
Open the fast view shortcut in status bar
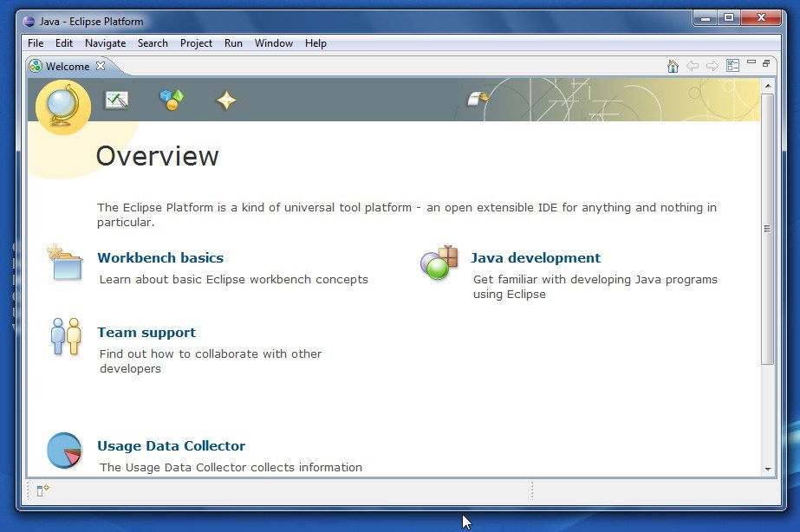pos(41,490)
